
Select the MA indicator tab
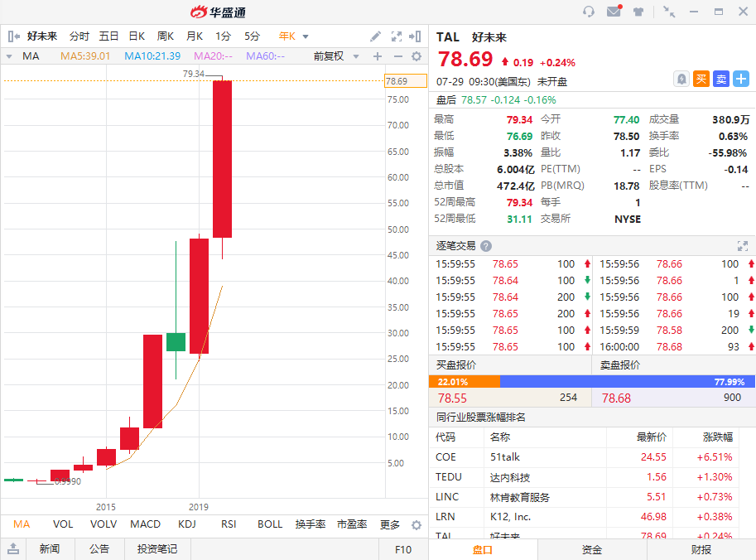[x=22, y=524]
